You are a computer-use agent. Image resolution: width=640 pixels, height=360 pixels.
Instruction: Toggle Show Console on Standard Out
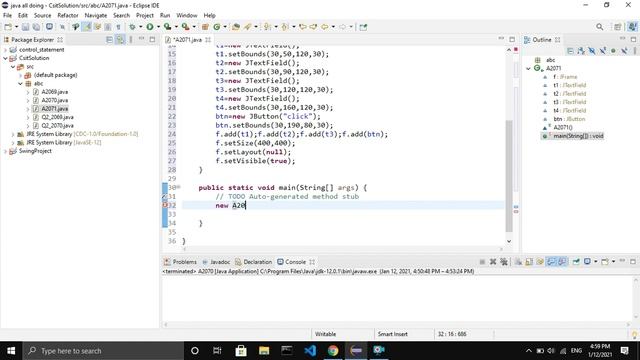(551, 262)
